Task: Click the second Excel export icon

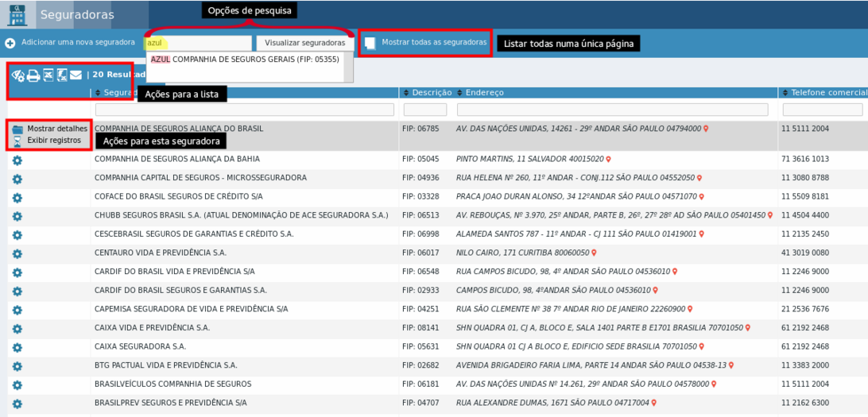Action: [x=61, y=75]
